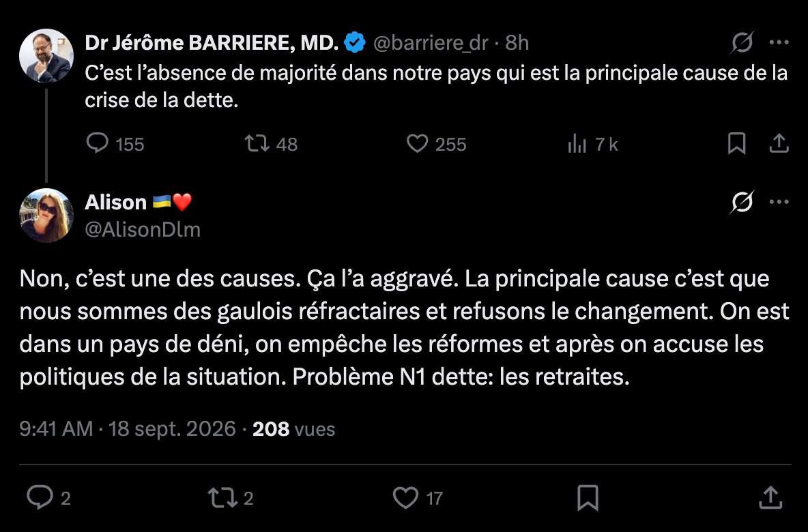Like the tweet with 255 likes
This screenshot has height=532, width=808.
click(418, 143)
